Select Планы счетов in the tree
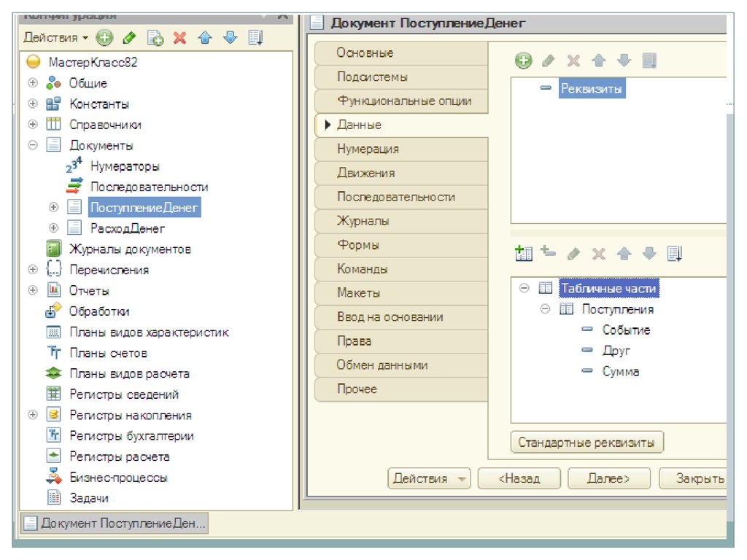This screenshot has width=747, height=560. point(108,353)
